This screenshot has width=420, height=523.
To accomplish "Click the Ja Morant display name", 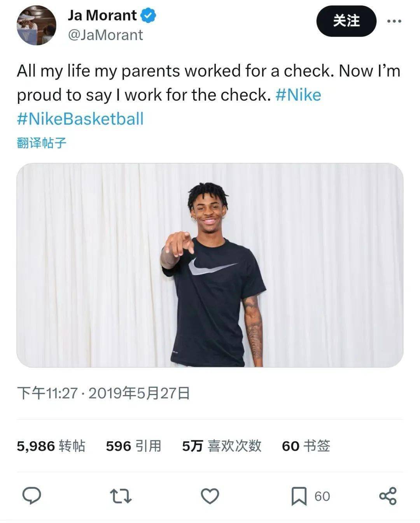I will click(102, 16).
